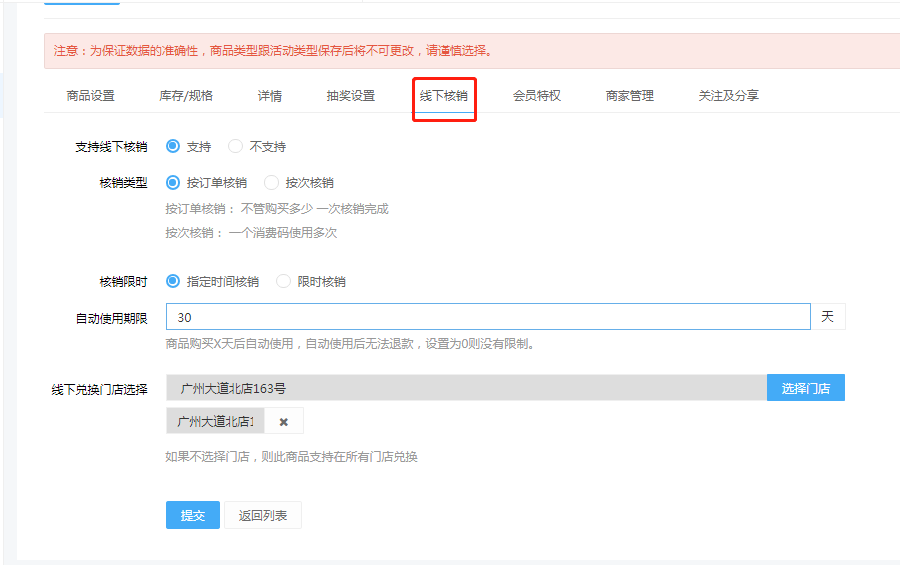Click the 如果不选择门店 hint text
The image size is (900, 565).
pyautogui.click(x=291, y=457)
